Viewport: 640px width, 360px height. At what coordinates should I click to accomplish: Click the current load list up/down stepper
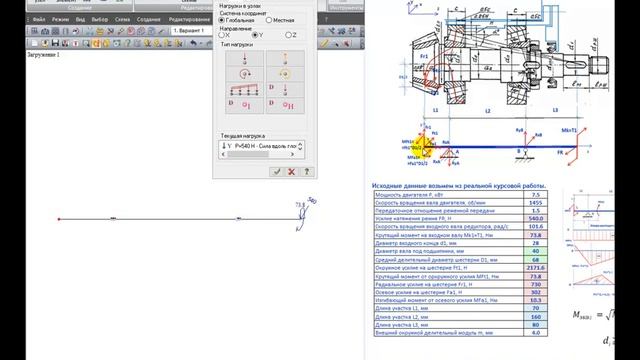pos(300,146)
